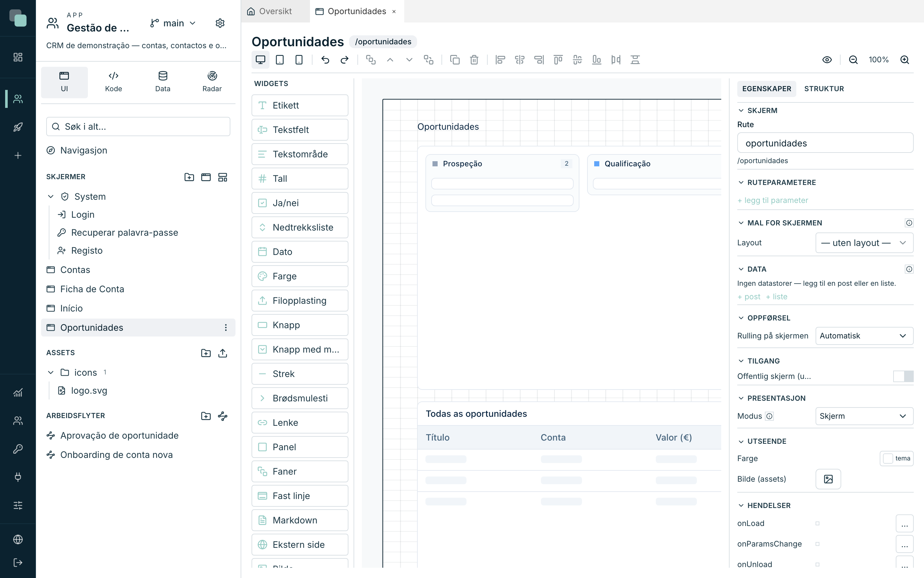Upload a new asset file
Viewport: 924px width, 578px height.
pos(223,353)
